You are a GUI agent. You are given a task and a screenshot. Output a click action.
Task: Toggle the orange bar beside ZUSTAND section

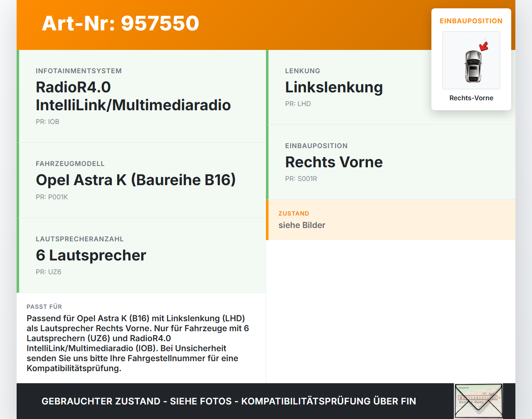[267, 220]
